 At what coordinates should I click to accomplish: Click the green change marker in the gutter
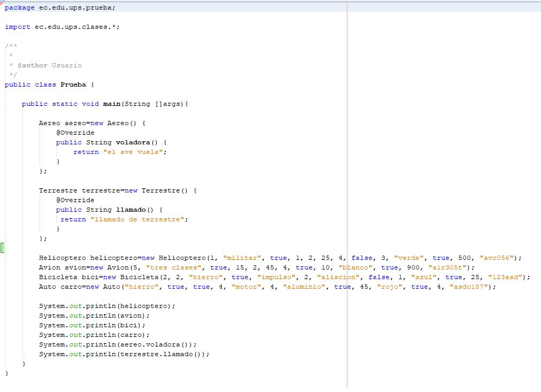[x=3, y=248]
